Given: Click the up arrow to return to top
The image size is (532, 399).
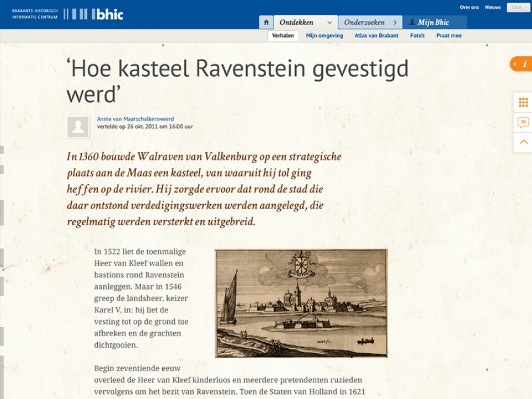Looking at the screenshot, I should pyautogui.click(x=523, y=142).
